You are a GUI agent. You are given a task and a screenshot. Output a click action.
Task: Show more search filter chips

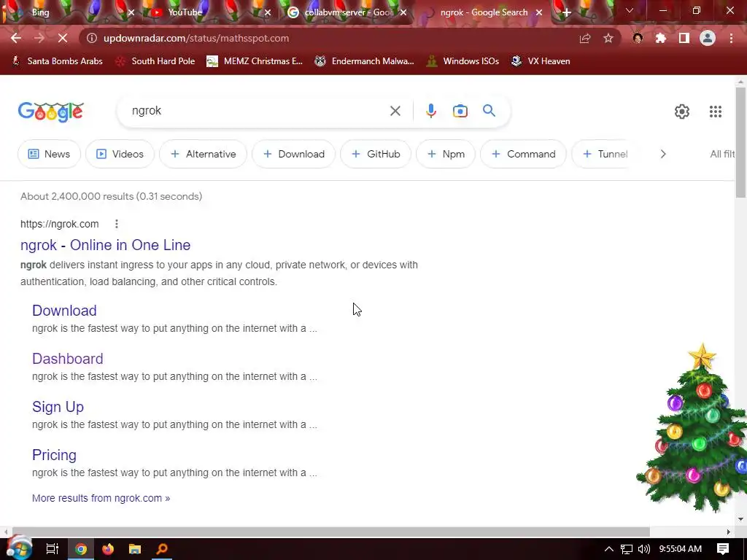662,154
